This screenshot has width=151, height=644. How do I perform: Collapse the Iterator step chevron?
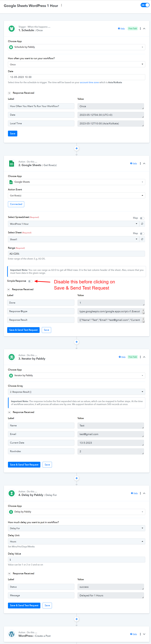click(144, 357)
